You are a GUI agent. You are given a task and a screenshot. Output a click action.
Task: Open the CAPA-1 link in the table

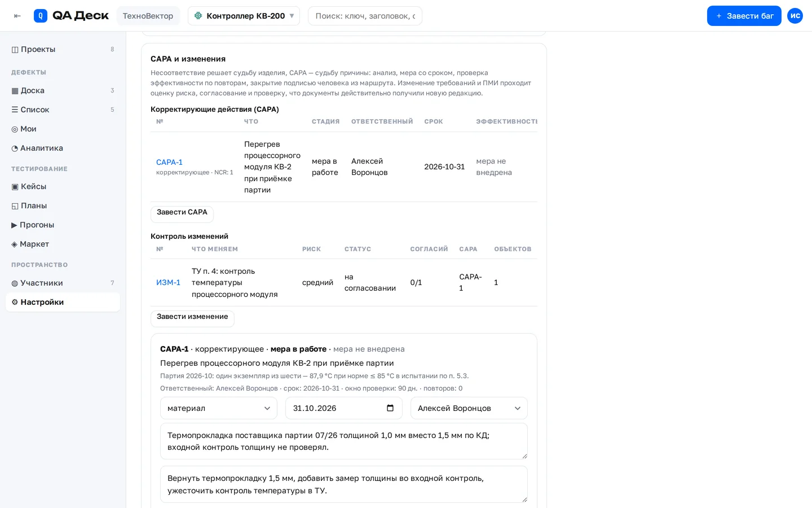169,162
